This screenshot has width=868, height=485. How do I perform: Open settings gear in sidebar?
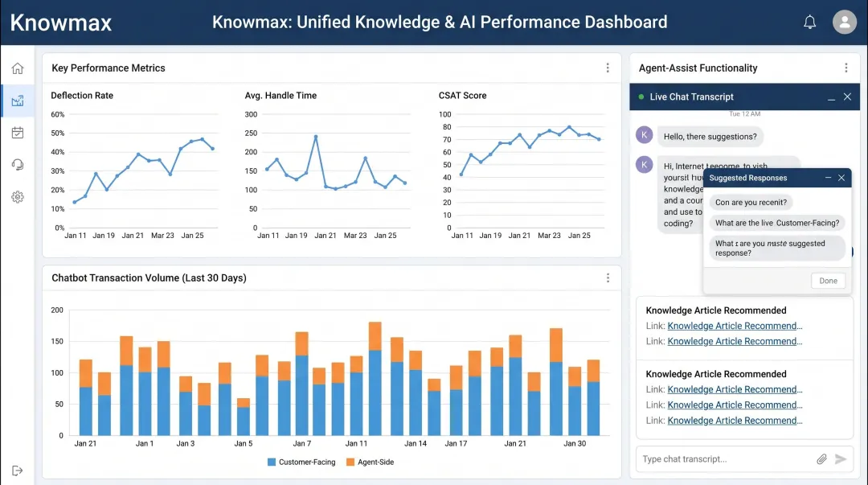click(17, 197)
